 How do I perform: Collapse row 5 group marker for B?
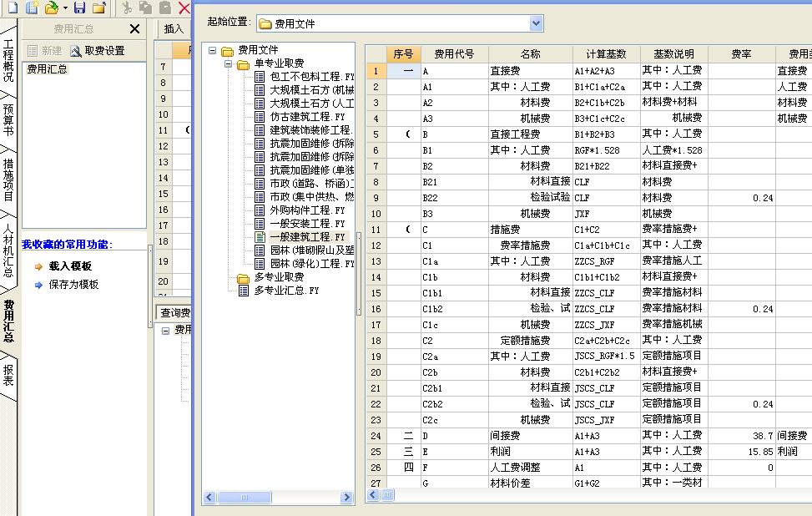pyautogui.click(x=408, y=134)
